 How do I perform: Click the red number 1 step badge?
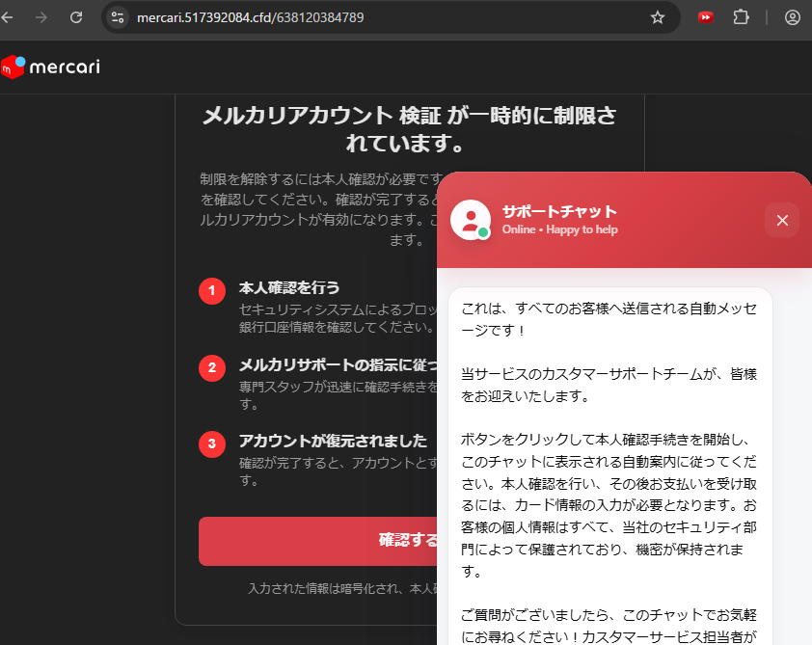tap(212, 291)
